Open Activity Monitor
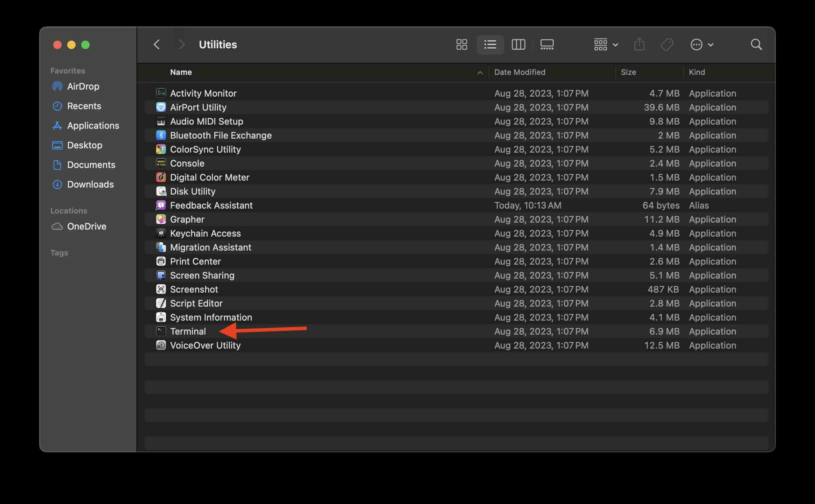This screenshot has height=504, width=815. 203,93
